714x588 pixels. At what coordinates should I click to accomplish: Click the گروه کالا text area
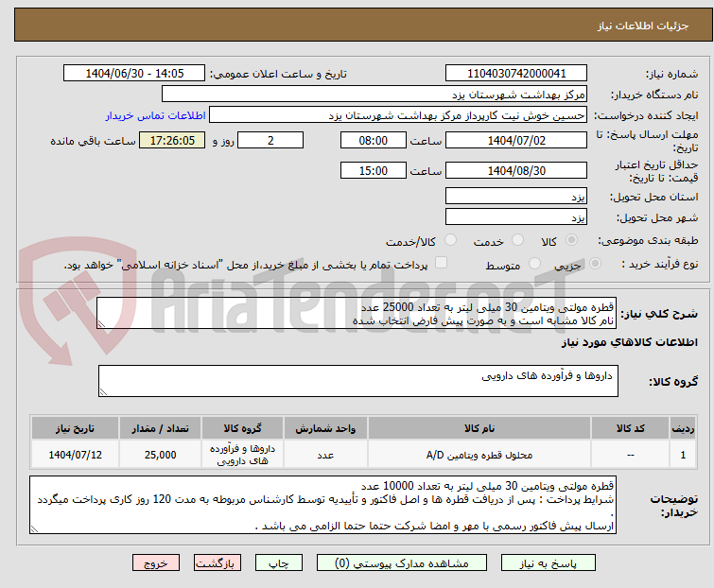coord(358,381)
